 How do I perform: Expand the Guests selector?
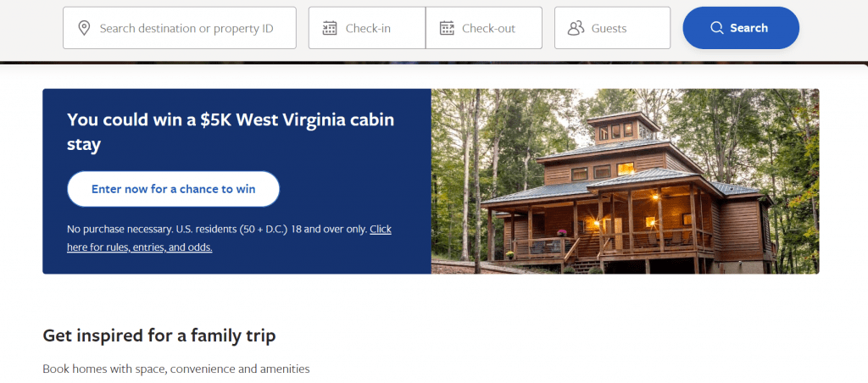pos(612,29)
